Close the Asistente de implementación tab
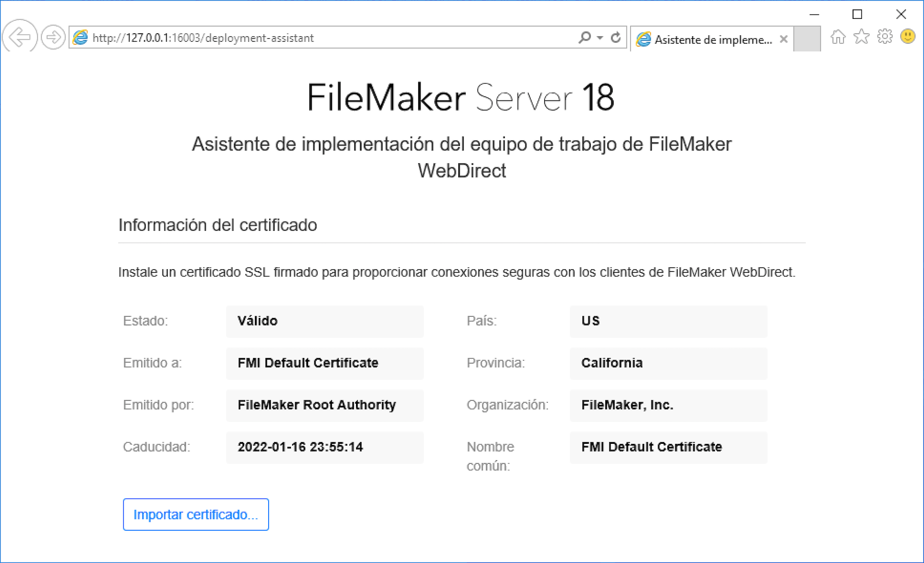 point(783,39)
